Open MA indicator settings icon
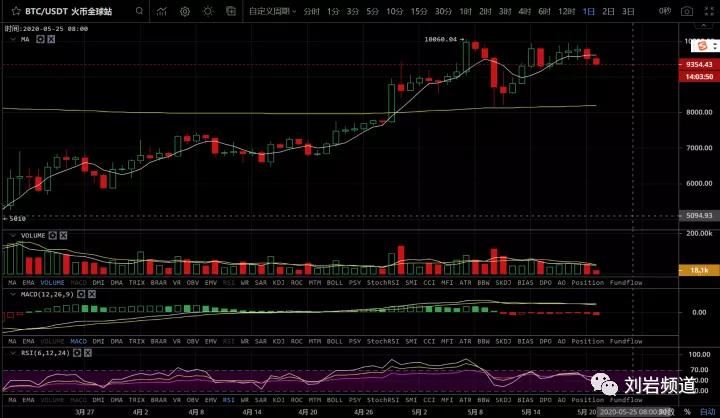Screen dimensions: 720x418 click(40, 40)
